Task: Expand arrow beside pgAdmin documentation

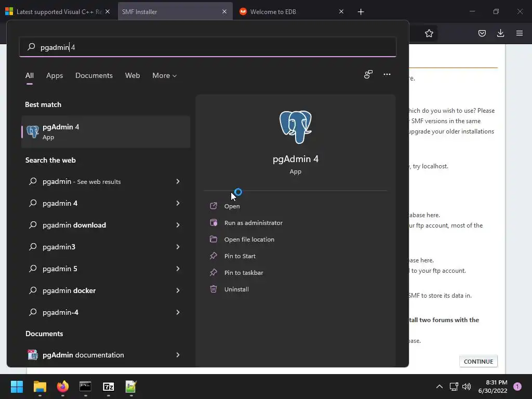Action: pos(178,355)
